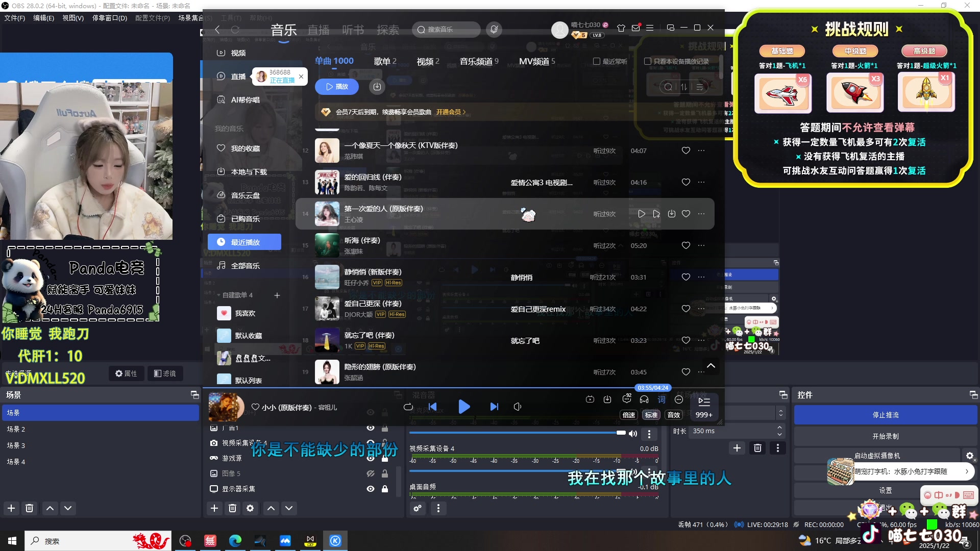Click the blue 播放 play-all button
This screenshot has height=551, width=980.
point(337,87)
